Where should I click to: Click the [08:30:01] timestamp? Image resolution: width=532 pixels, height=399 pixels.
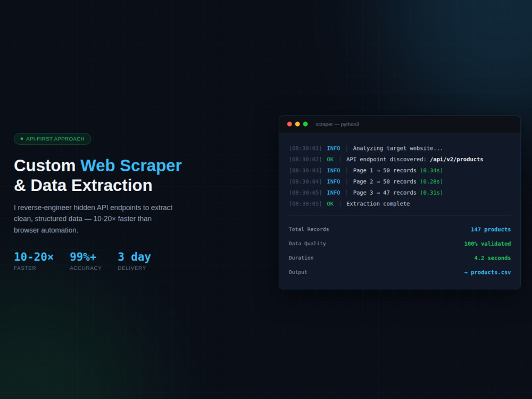305,148
